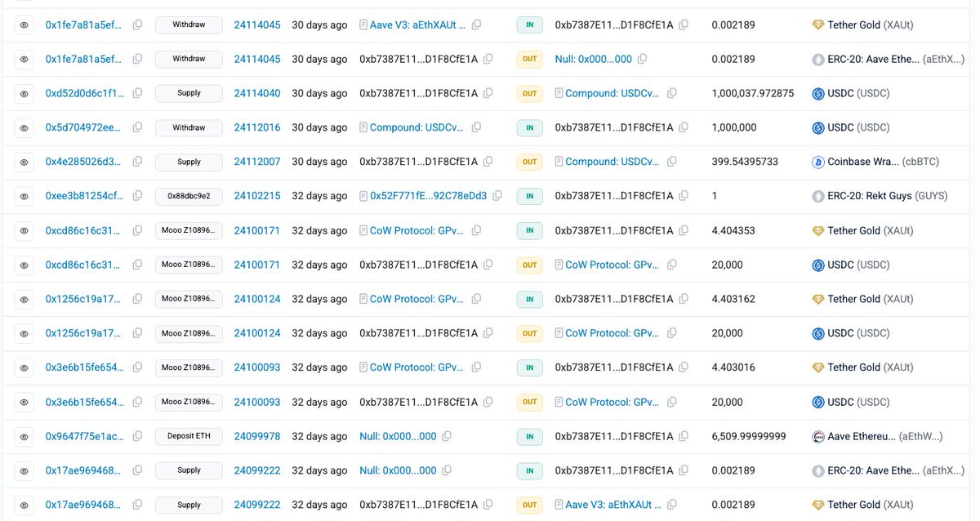Open transaction 0x5d704972ee link
Screen dimensions: 980x521
85,128
